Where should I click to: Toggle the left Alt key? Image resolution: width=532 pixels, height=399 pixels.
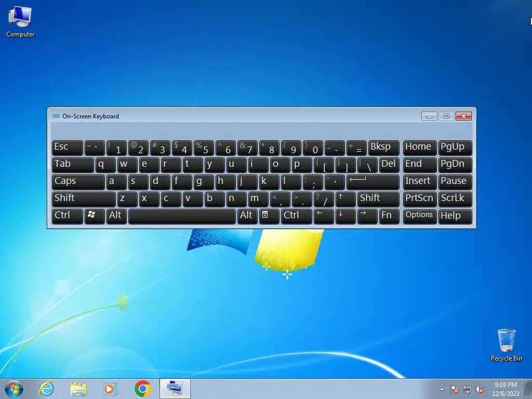coord(116,216)
